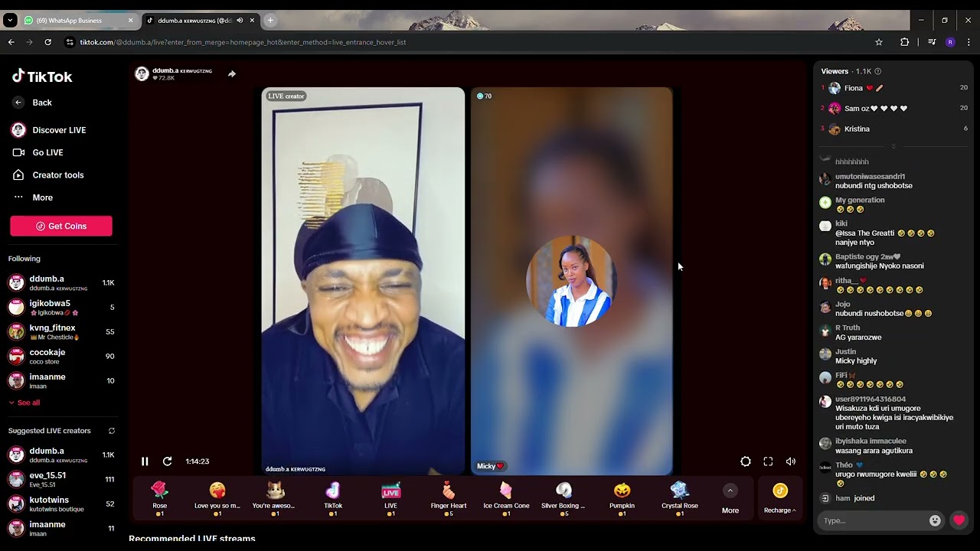Open igikobwa5 in Following list
Viewport: 980px width, 551px height.
[61, 307]
